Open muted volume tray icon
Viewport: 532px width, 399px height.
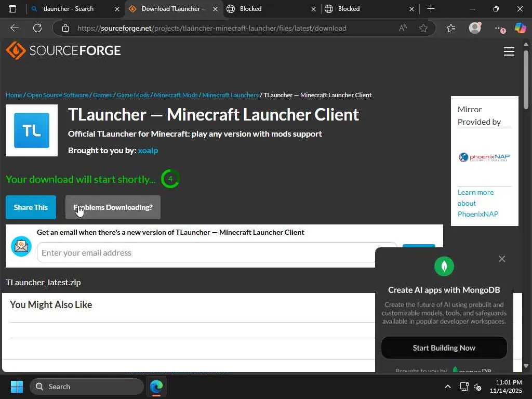click(x=477, y=387)
